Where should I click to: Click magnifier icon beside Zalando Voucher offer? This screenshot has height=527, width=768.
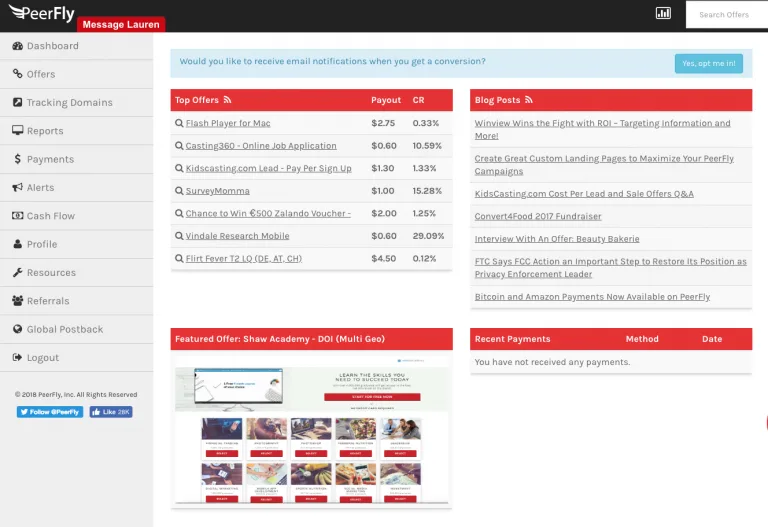pyautogui.click(x=179, y=214)
